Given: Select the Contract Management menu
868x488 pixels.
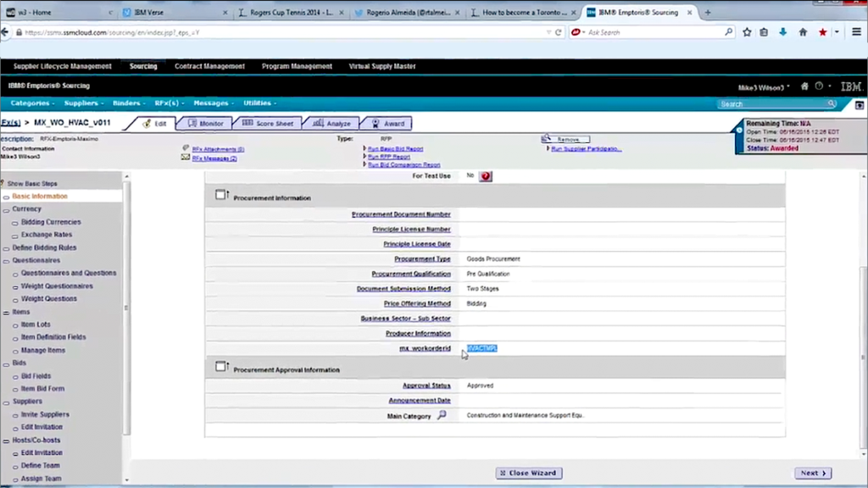Looking at the screenshot, I should 209,66.
